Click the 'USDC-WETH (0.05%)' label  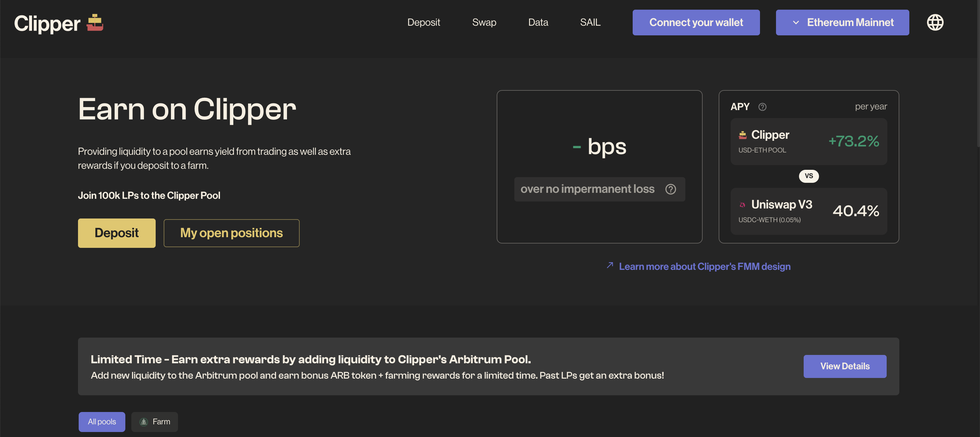pyautogui.click(x=769, y=220)
